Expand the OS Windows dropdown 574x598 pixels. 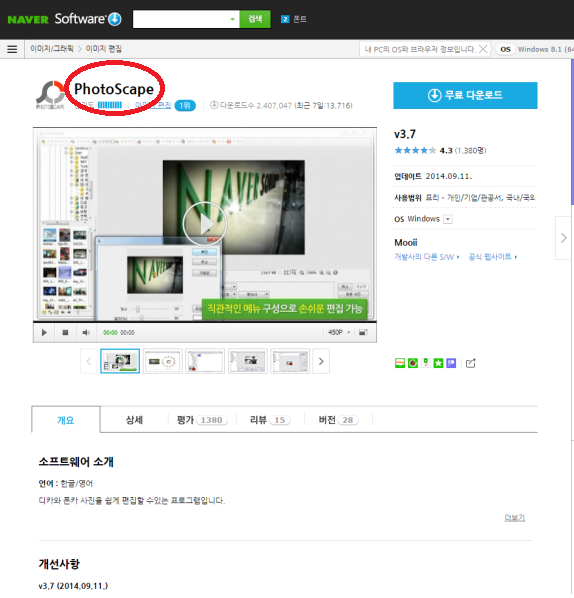[449, 219]
